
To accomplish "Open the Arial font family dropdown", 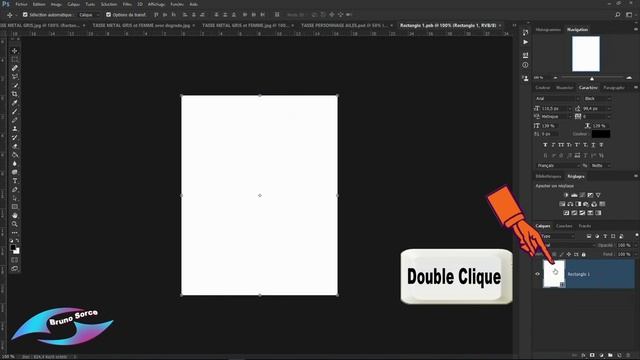I will 557,99.
